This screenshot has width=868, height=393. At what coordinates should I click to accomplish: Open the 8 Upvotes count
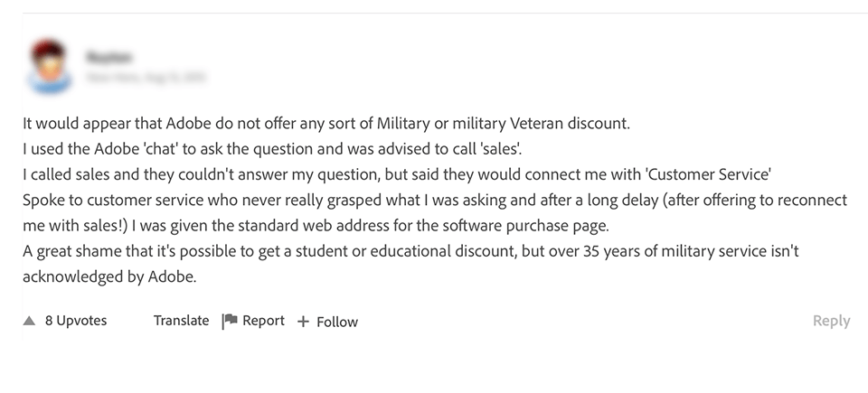(x=76, y=321)
